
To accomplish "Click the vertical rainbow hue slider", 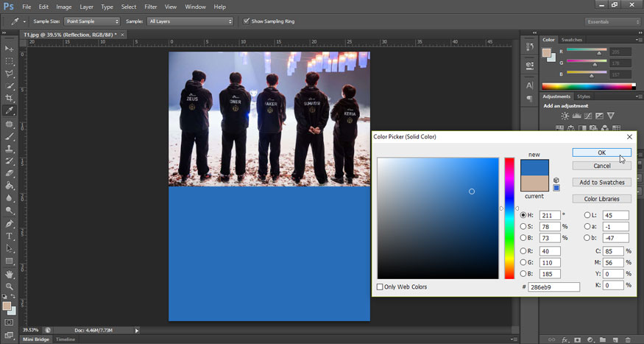I will click(509, 218).
